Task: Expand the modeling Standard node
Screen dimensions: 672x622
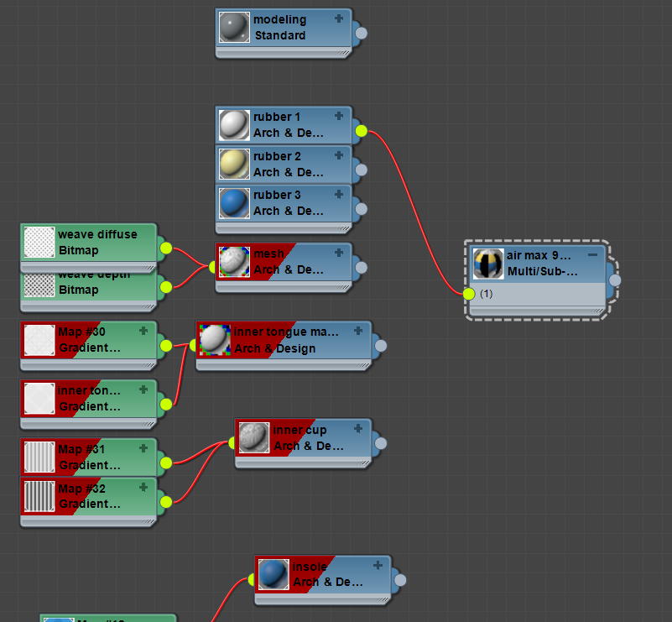Action: coord(339,18)
